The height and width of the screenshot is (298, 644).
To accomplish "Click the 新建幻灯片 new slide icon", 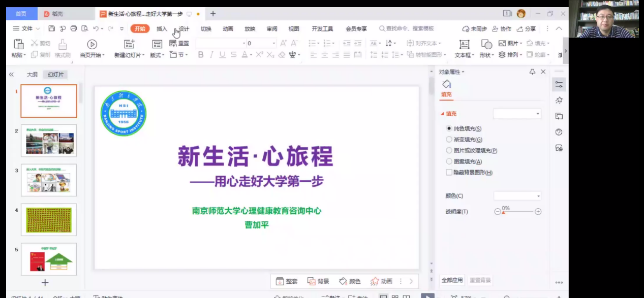I will (x=129, y=44).
